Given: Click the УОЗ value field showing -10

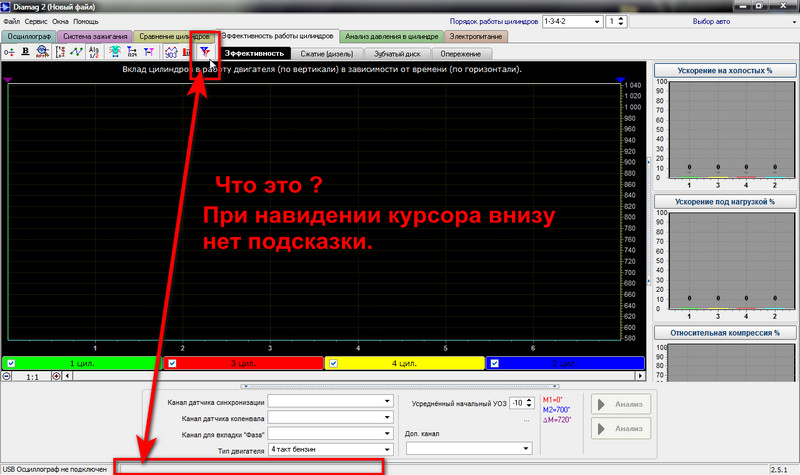Looking at the screenshot, I should [517, 403].
